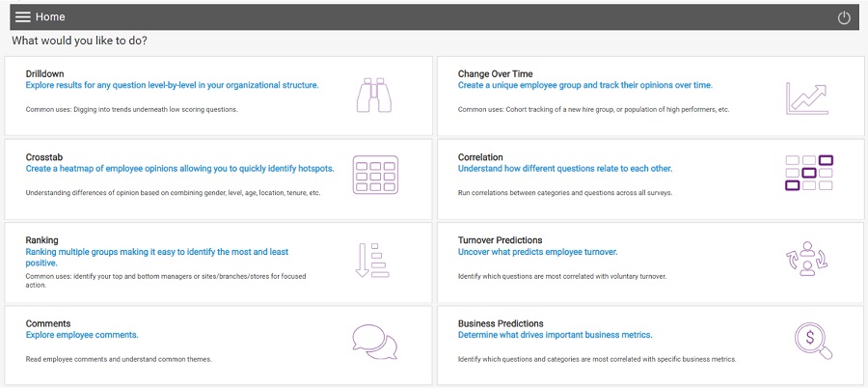Open 'Determine what drives important business metrics' link
The image size is (868, 388).
click(556, 335)
